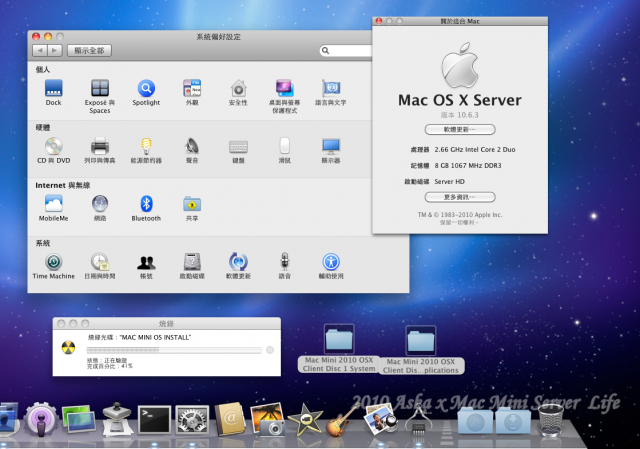Open Address Book from the Dock
640x449 pixels.
point(230,420)
